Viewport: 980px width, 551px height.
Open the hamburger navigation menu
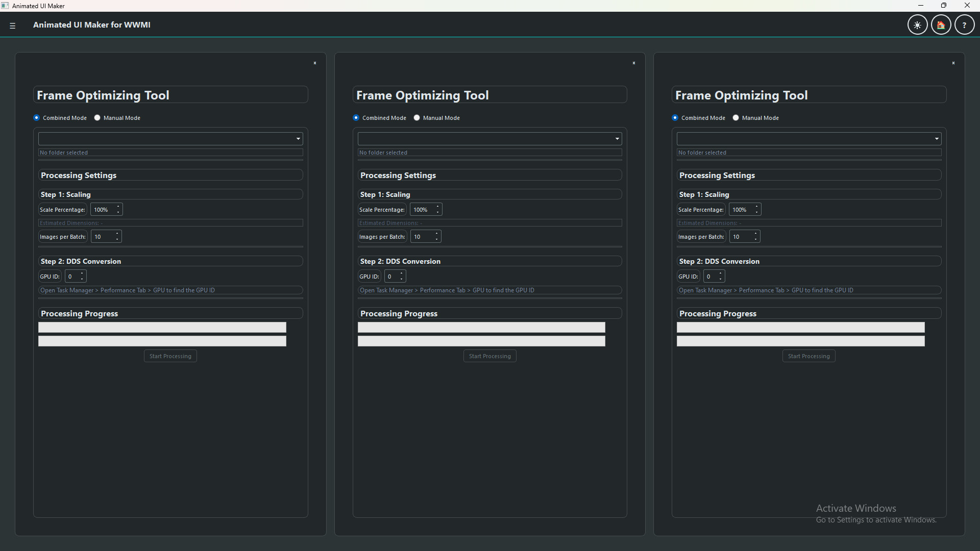click(x=13, y=25)
